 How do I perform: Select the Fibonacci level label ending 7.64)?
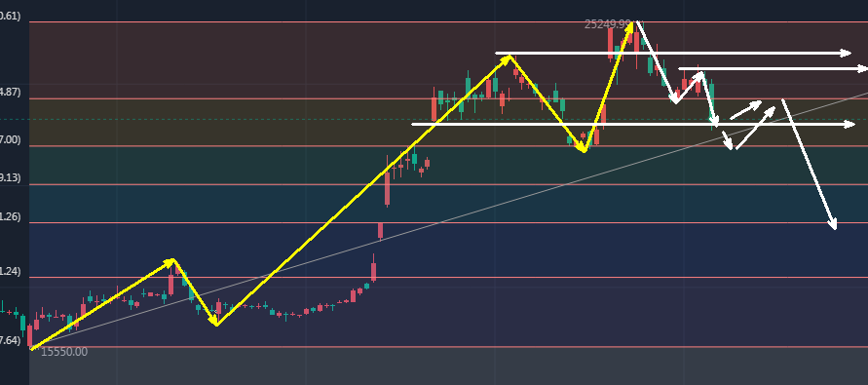[10, 340]
